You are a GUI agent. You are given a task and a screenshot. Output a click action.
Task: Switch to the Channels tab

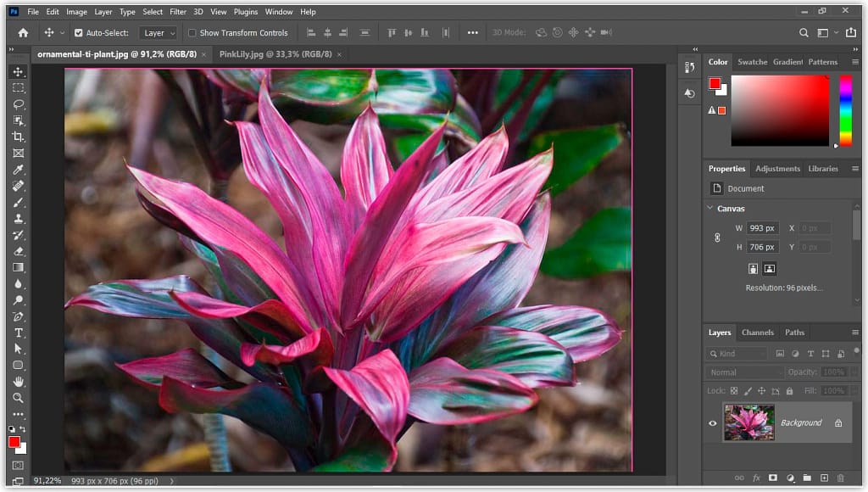pyautogui.click(x=757, y=333)
